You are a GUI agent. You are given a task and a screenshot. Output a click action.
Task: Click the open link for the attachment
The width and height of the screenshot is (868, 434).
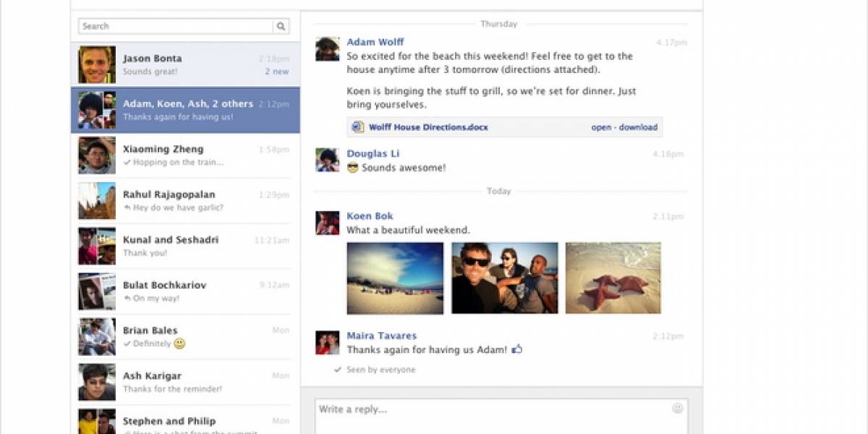click(x=601, y=127)
